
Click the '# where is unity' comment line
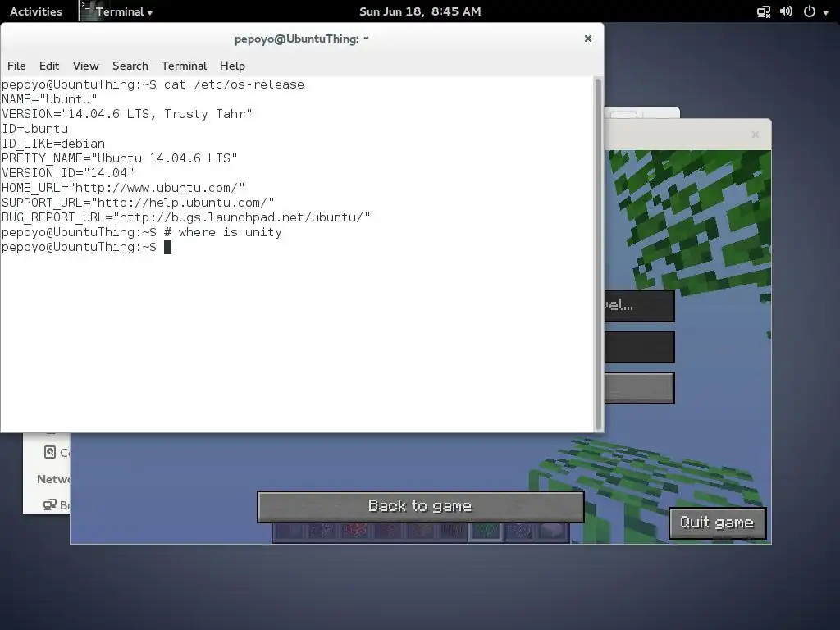[x=223, y=232]
